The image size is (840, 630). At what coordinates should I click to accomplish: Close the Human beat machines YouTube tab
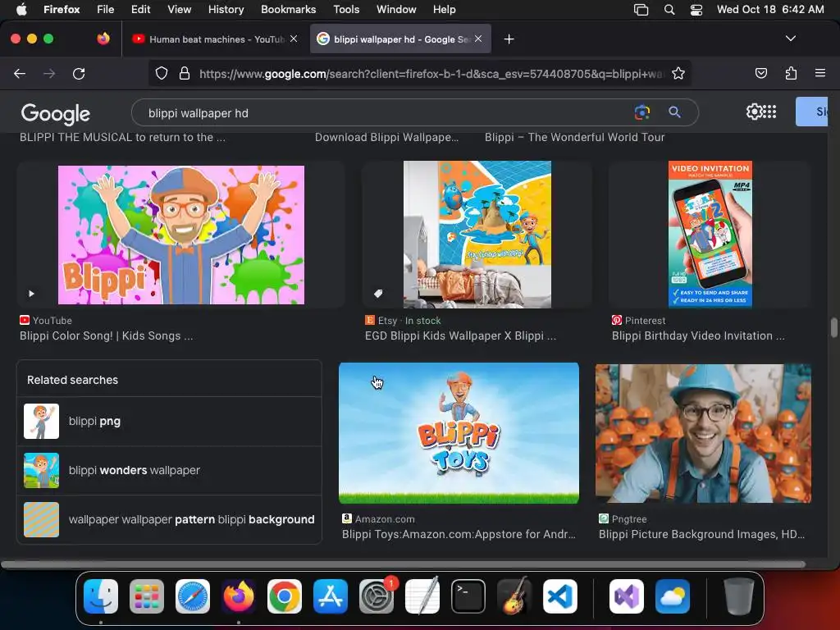coord(294,39)
